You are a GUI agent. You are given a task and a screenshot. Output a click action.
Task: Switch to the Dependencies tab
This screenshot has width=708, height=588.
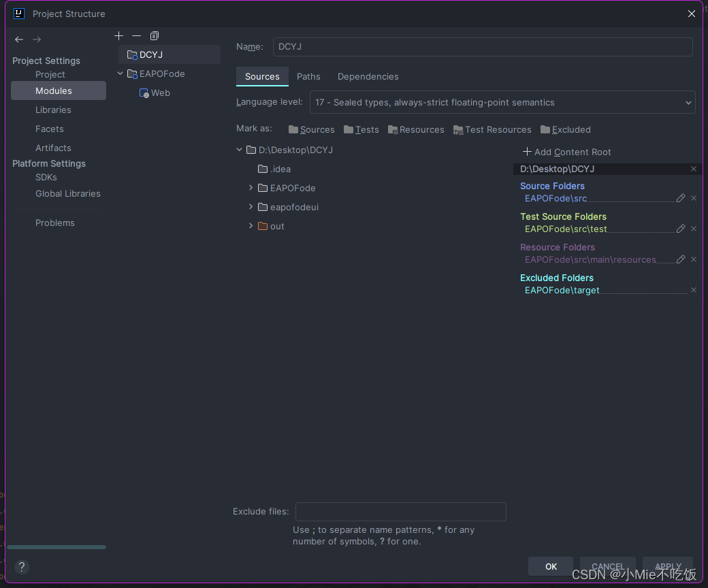click(368, 76)
